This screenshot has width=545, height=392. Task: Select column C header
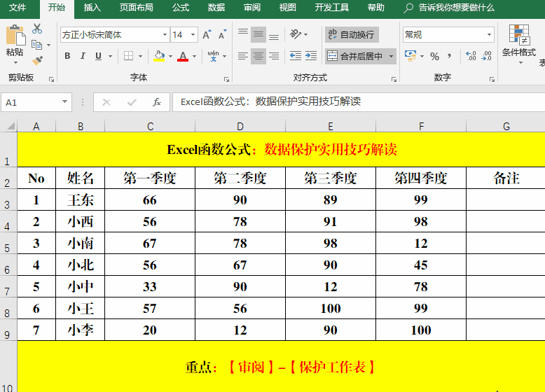150,126
